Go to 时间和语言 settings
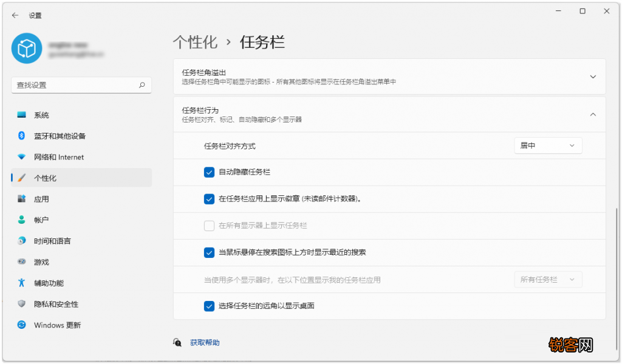The width and height of the screenshot is (622, 364). (x=81, y=241)
